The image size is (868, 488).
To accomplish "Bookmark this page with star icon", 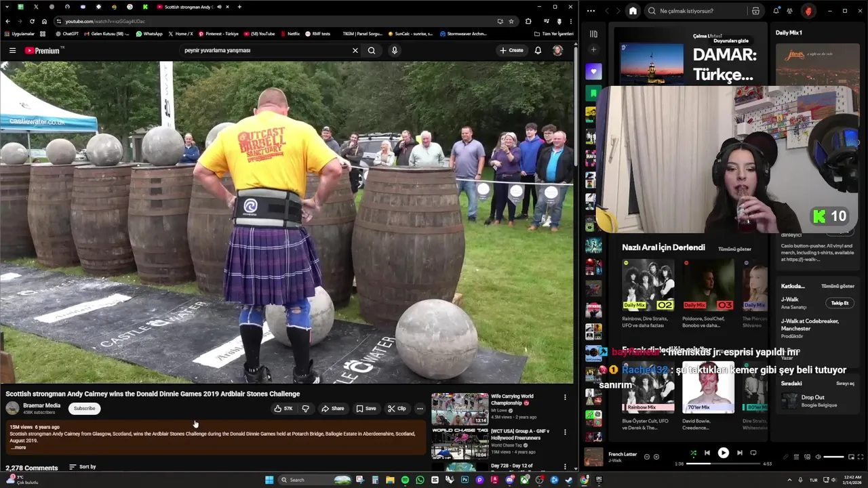I will pos(511,21).
